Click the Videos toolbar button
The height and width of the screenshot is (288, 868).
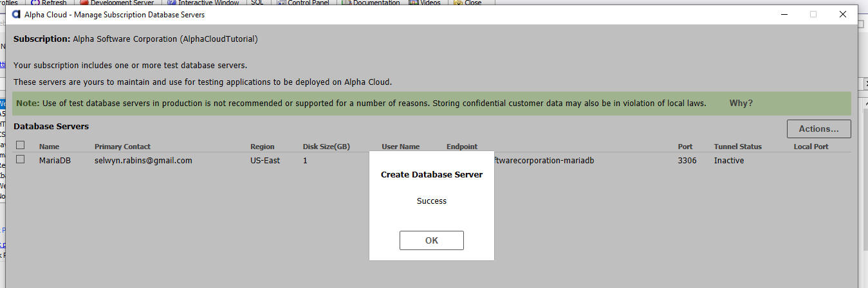425,3
